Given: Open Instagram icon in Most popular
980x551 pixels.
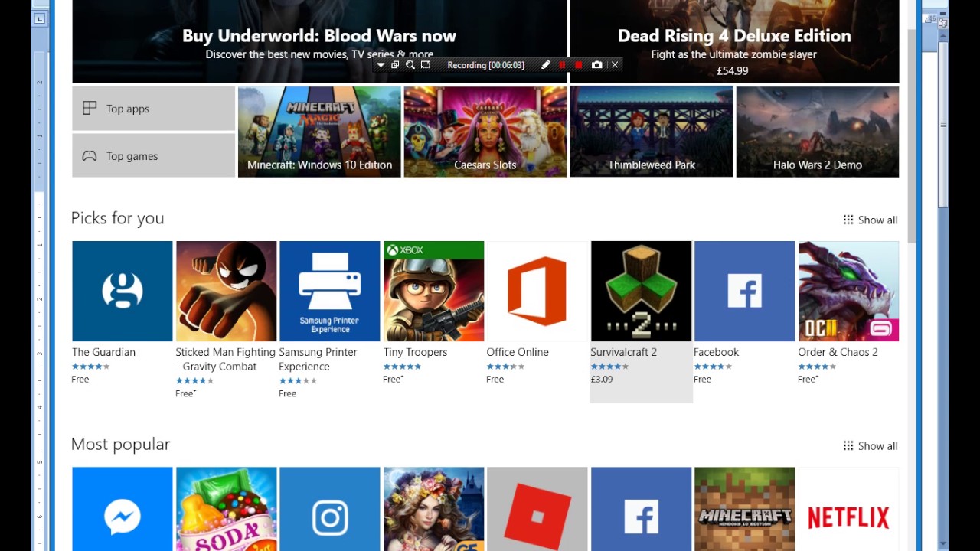Looking at the screenshot, I should 330,509.
